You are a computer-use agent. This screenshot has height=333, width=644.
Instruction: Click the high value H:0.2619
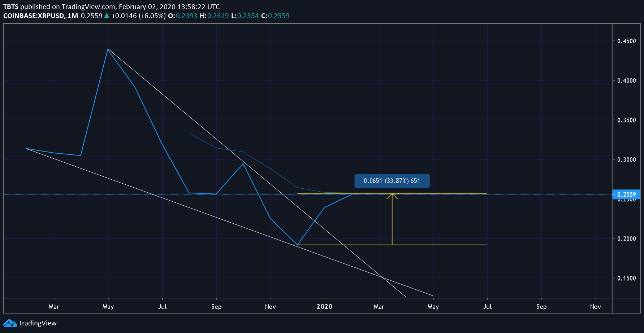[214, 16]
